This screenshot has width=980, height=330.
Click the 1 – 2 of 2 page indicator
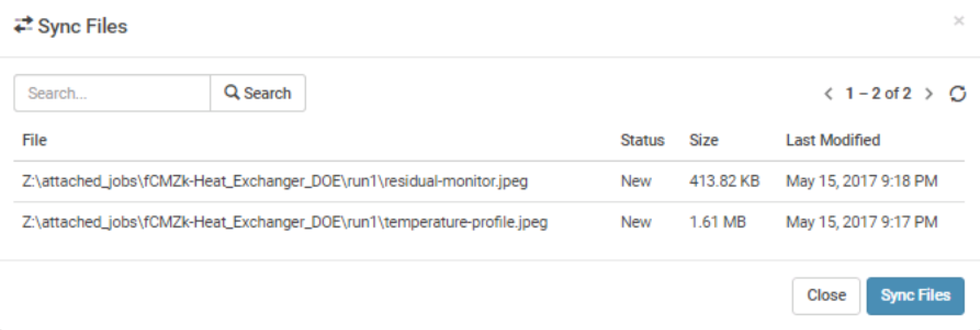pos(878,94)
